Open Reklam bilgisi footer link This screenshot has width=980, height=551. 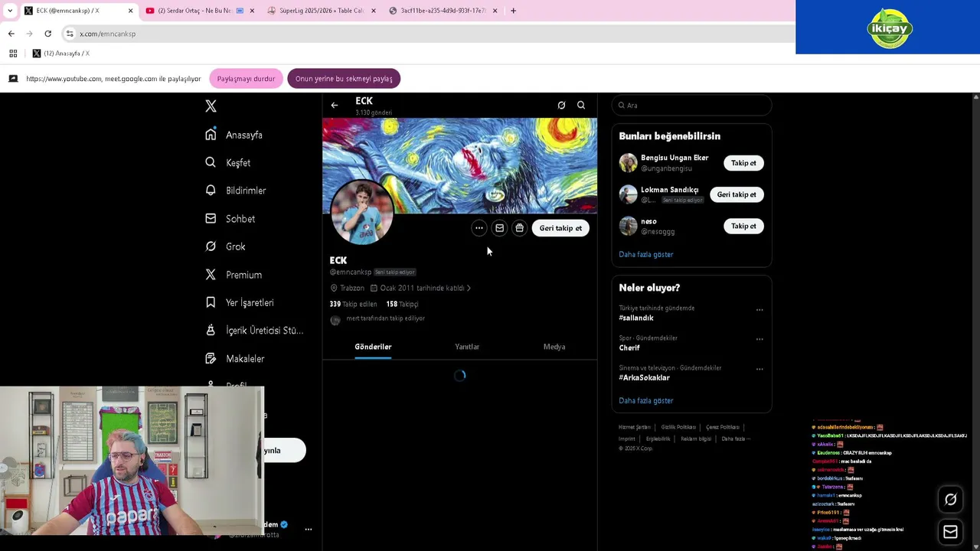pyautogui.click(x=696, y=439)
